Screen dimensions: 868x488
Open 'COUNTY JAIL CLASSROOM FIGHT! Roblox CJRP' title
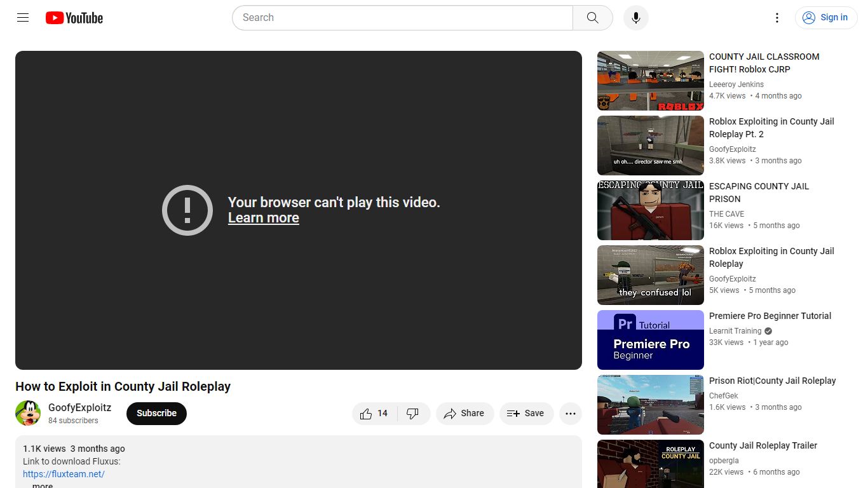764,63
